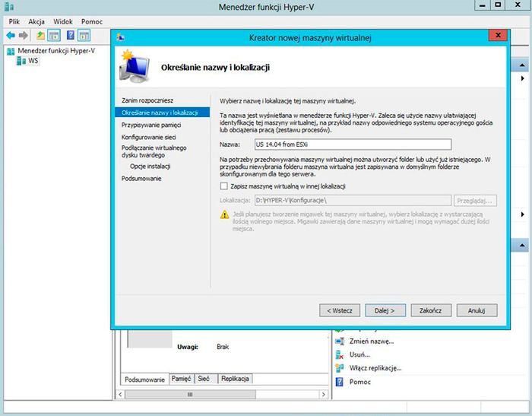Toggle the show/hide Action pane icon
532x416 pixels.
click(x=84, y=35)
